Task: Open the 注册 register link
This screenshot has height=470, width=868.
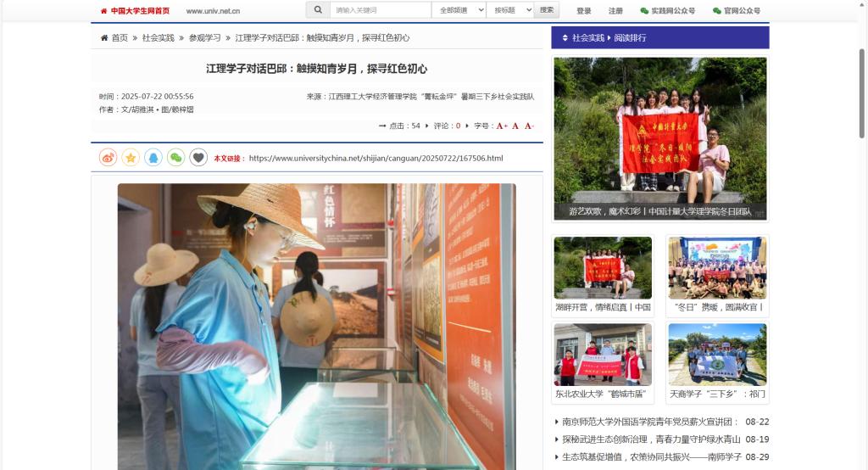Action: tap(615, 11)
